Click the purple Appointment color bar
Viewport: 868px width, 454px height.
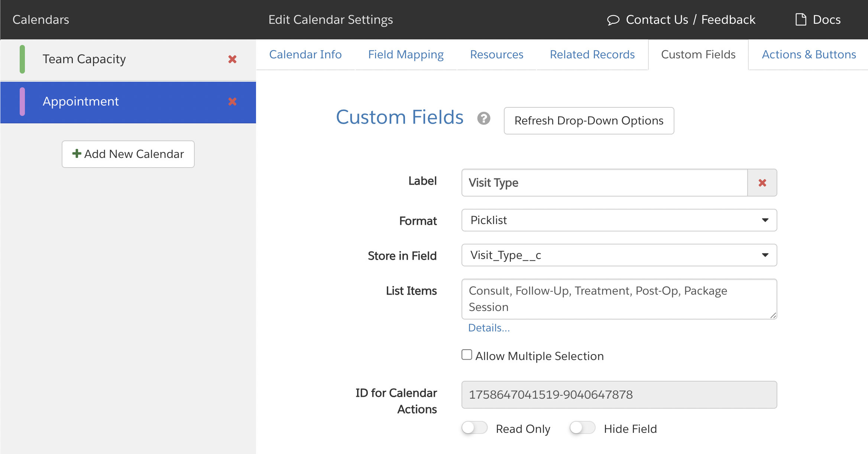pos(22,101)
